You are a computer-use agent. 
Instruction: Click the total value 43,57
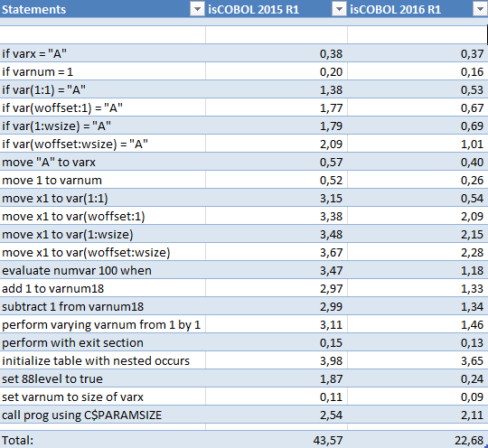click(x=277, y=440)
